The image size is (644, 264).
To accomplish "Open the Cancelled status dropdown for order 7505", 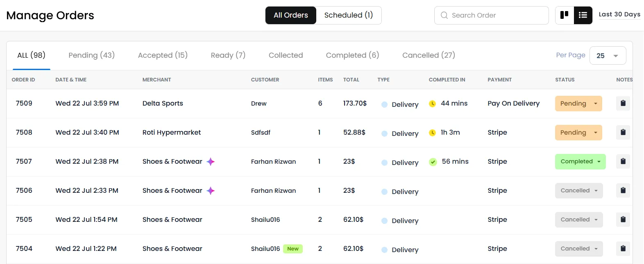I will point(579,220).
